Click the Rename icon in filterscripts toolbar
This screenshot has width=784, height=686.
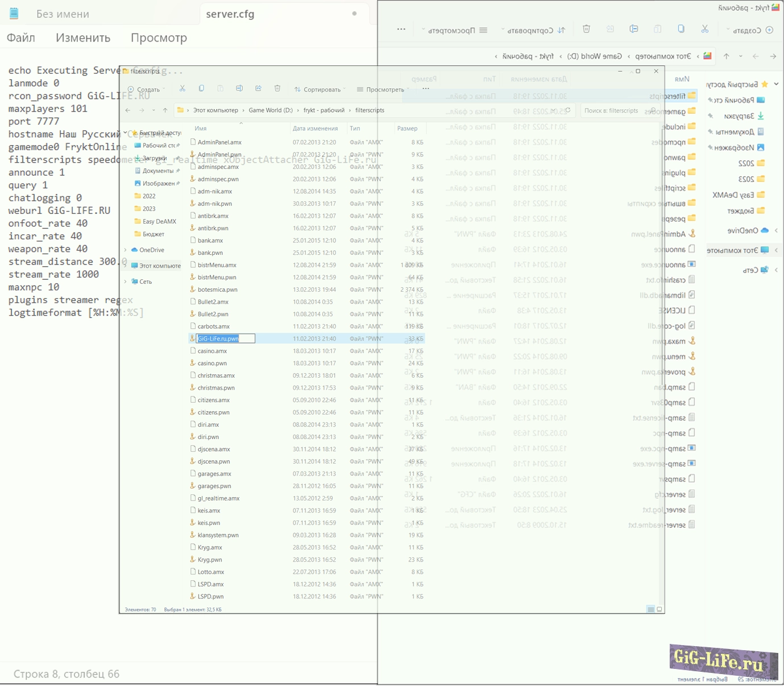239,89
